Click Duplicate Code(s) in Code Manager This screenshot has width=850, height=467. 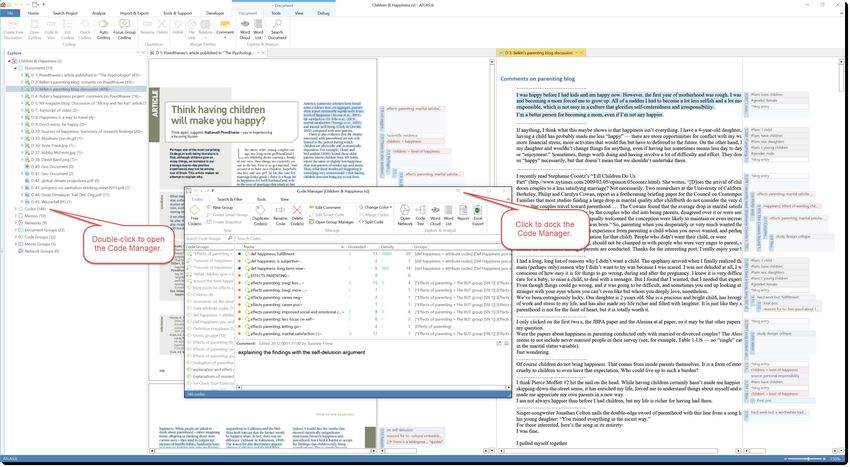click(x=260, y=215)
